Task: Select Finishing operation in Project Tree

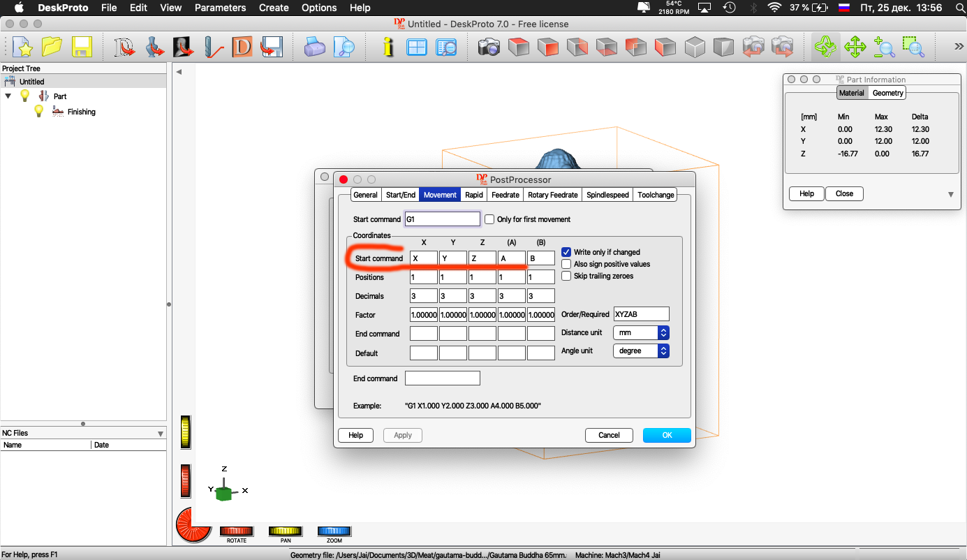Action: click(x=81, y=112)
